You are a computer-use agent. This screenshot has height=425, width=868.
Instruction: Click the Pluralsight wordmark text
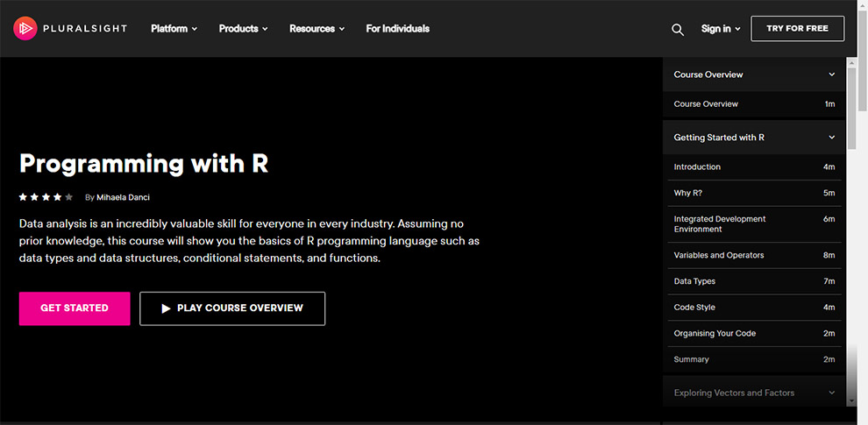point(85,29)
